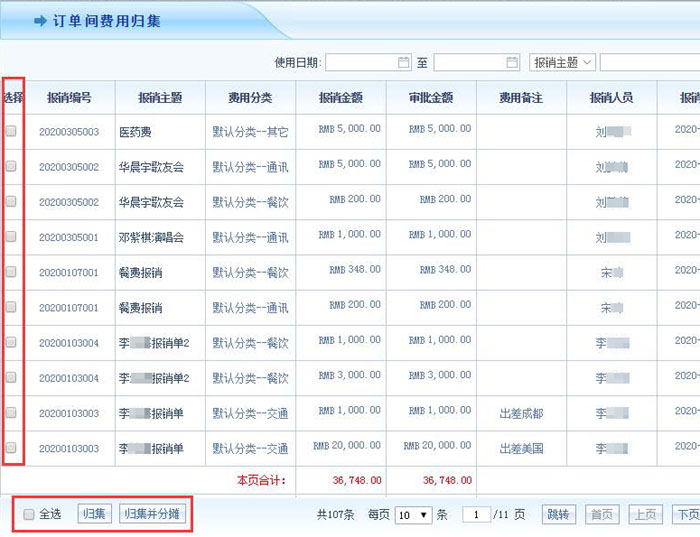Go to the next page with 下页
The height and width of the screenshot is (537, 700).
pyautogui.click(x=686, y=515)
